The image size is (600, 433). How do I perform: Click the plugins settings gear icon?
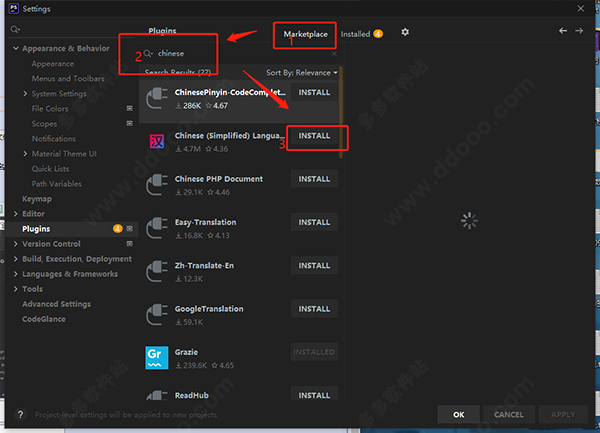405,32
